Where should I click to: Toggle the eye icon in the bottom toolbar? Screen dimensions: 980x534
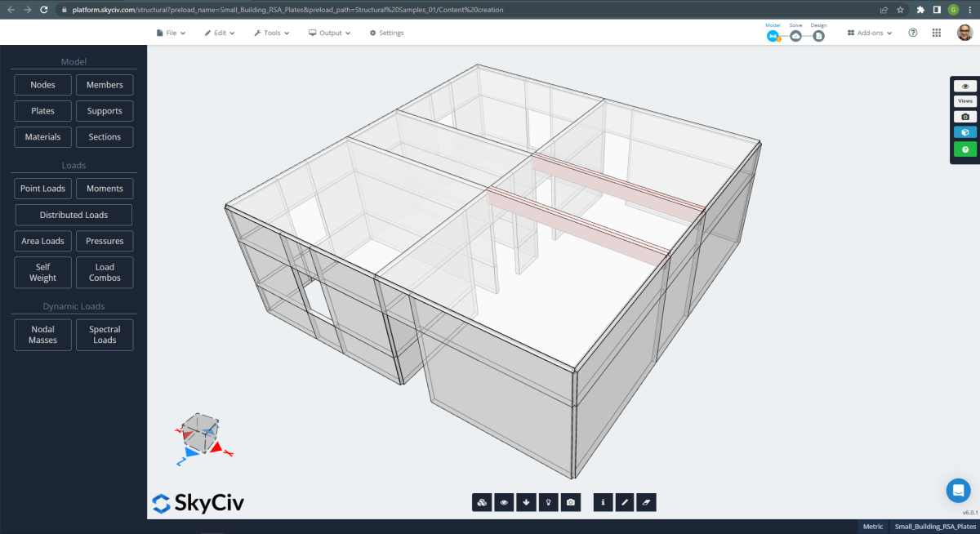504,503
